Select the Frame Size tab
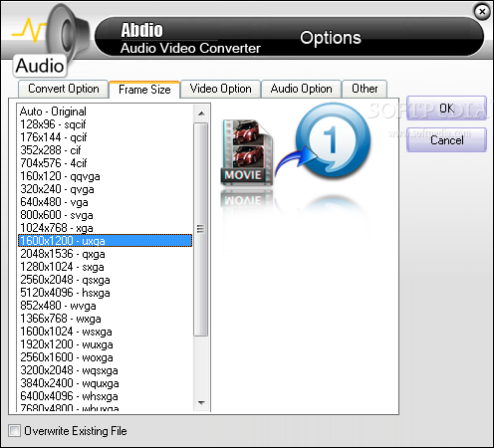 [x=144, y=90]
